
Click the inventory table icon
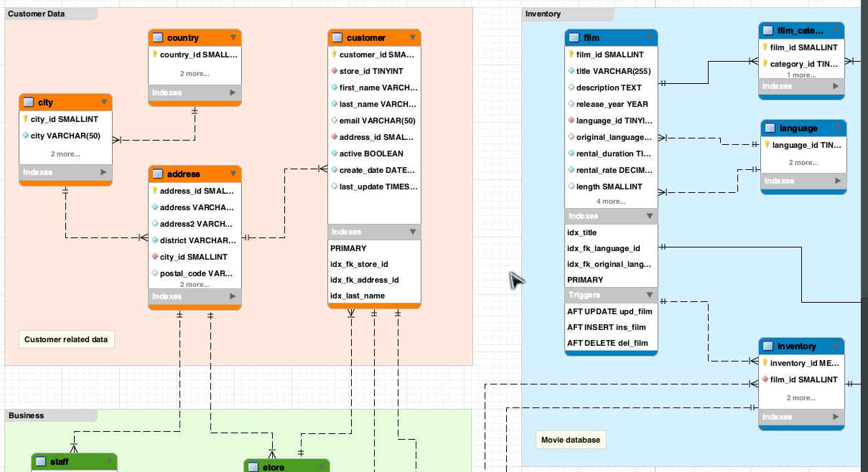click(x=768, y=346)
